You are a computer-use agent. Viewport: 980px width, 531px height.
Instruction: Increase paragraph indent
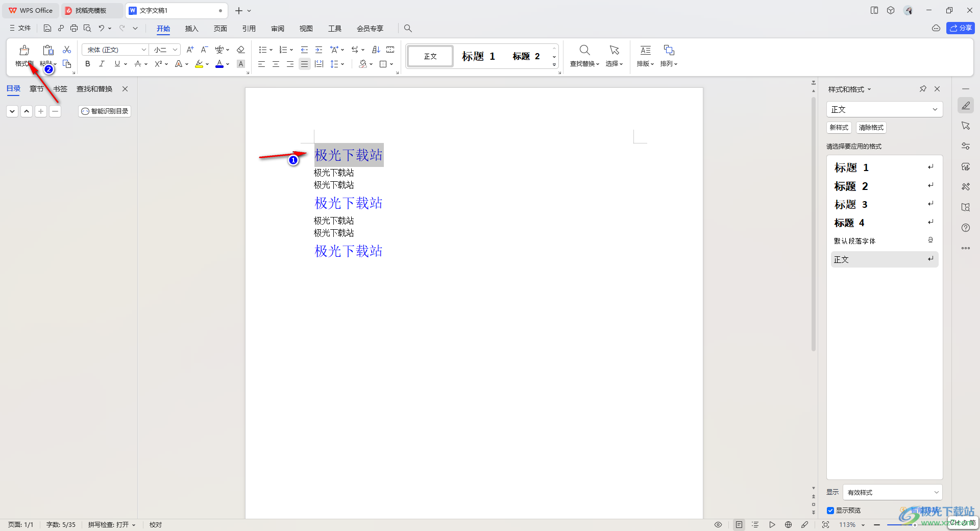click(x=318, y=50)
